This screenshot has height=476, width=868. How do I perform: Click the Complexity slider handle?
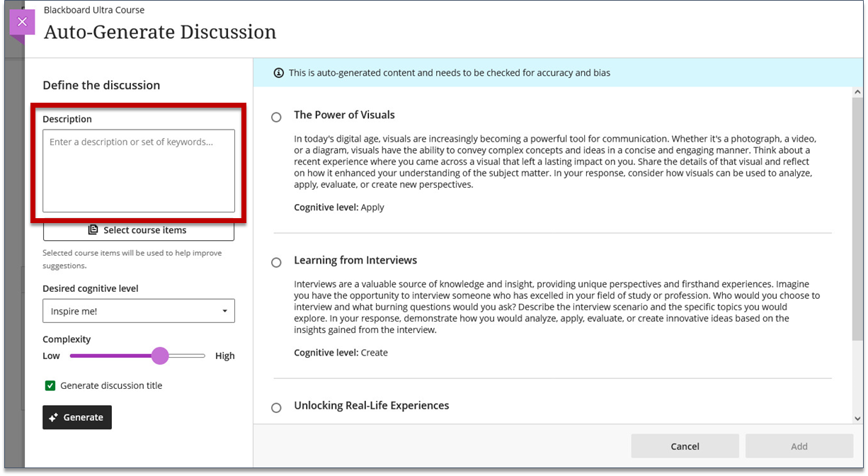pos(160,356)
